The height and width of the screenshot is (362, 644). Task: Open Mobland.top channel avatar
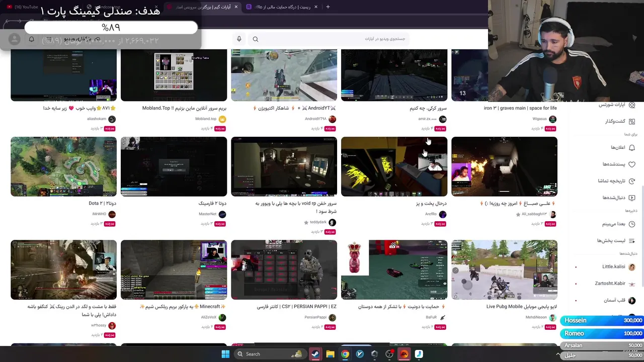click(x=222, y=119)
